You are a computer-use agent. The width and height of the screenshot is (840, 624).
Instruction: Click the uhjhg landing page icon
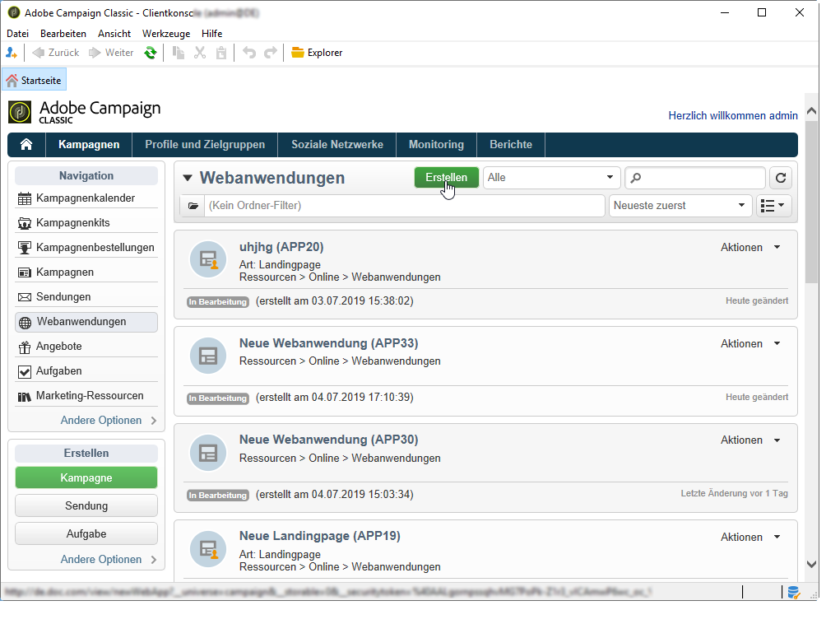[208, 259]
